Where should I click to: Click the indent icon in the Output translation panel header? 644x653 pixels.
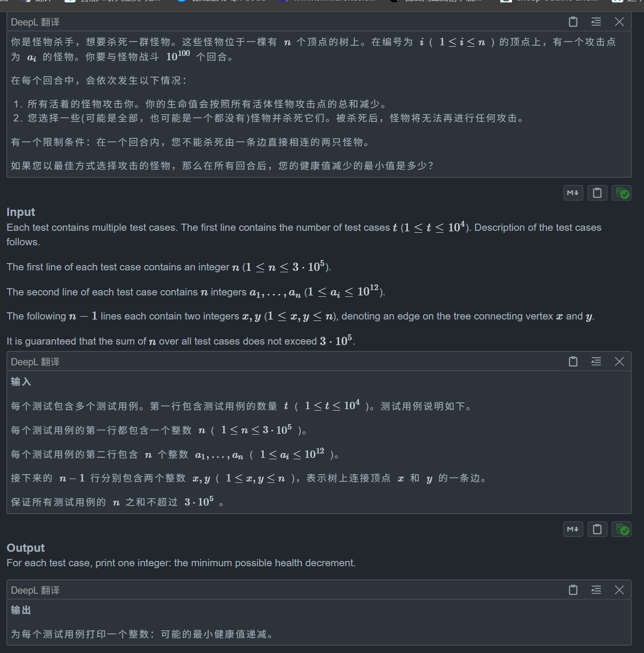coord(596,590)
